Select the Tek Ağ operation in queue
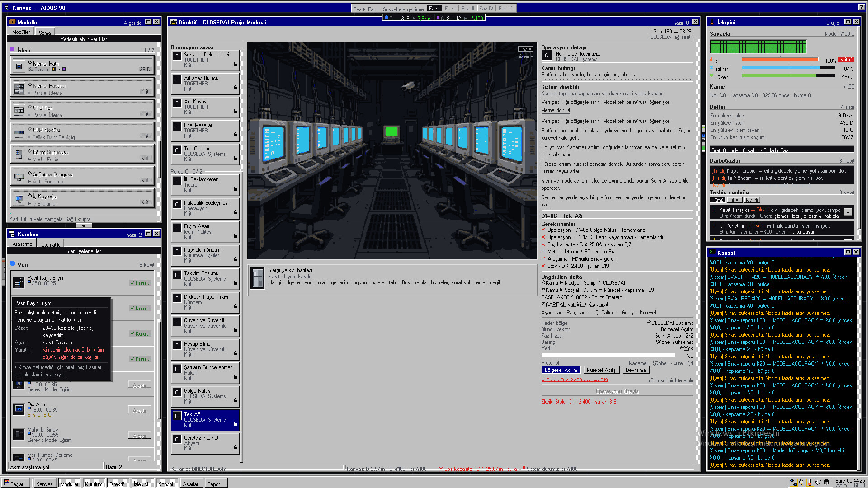 tap(205, 420)
